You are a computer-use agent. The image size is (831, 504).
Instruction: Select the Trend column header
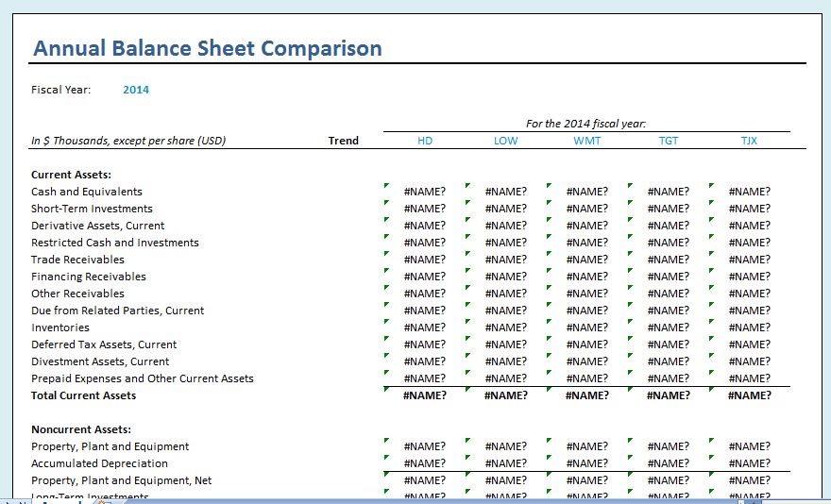point(343,141)
